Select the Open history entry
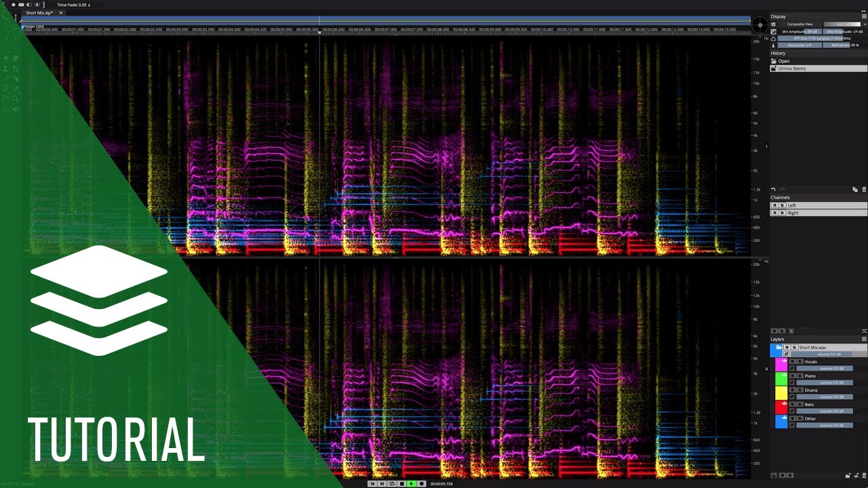868x488 pixels. (x=818, y=61)
